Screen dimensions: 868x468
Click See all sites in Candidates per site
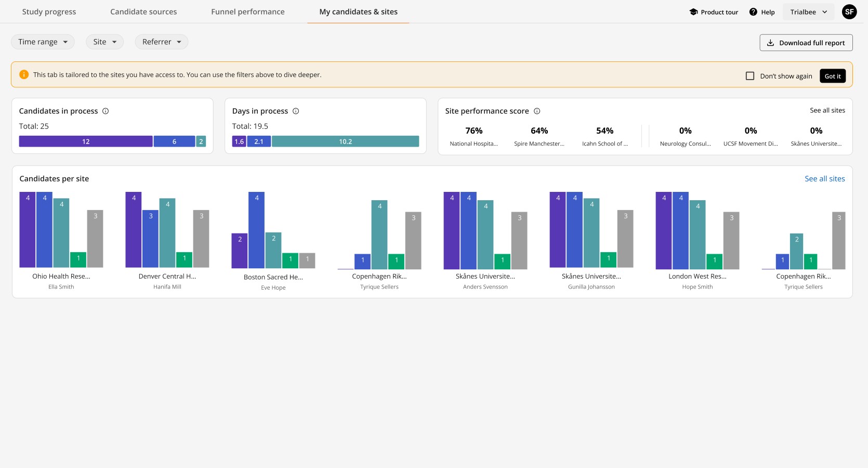point(824,179)
